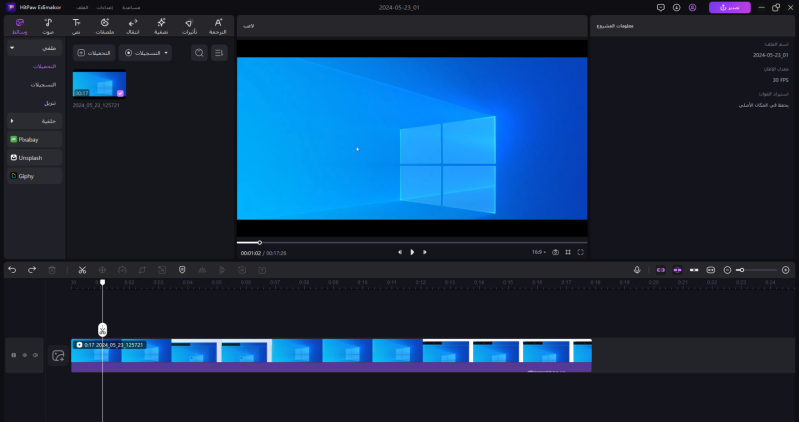Click the media search icon
This screenshot has height=422, width=799.
[199, 53]
